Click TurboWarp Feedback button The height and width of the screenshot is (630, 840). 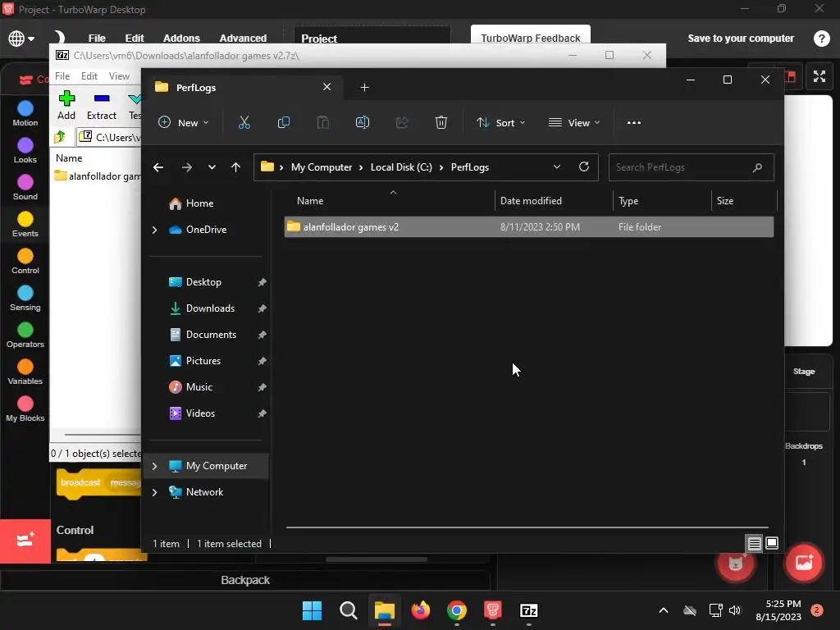[x=531, y=38]
